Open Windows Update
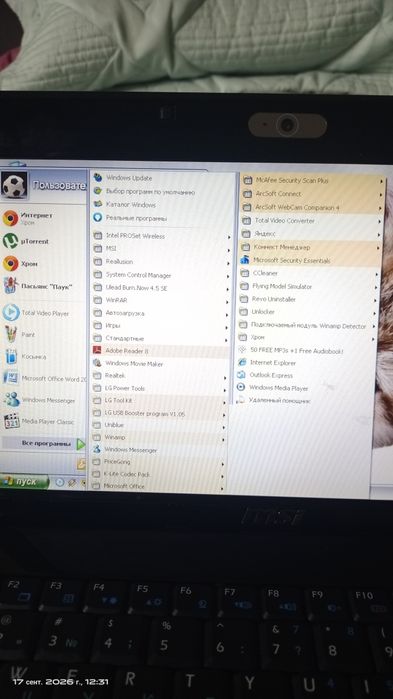The image size is (393, 699). pos(163,178)
